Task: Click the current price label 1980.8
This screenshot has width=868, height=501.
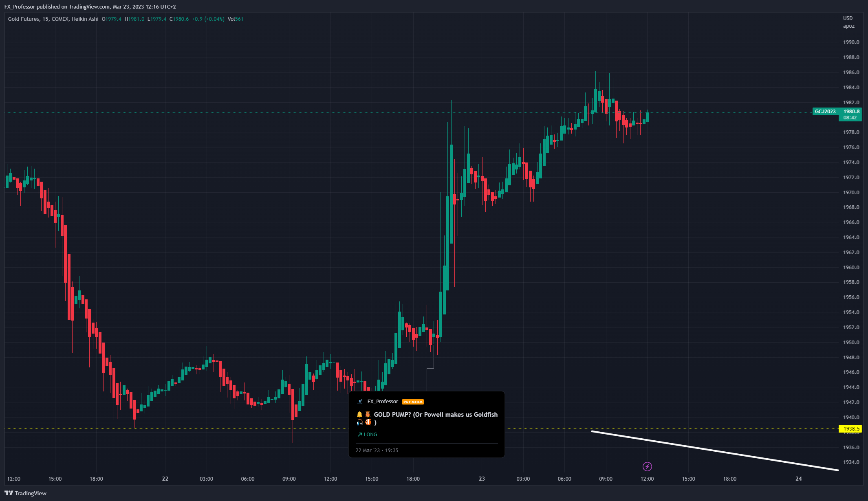Action: pos(851,112)
